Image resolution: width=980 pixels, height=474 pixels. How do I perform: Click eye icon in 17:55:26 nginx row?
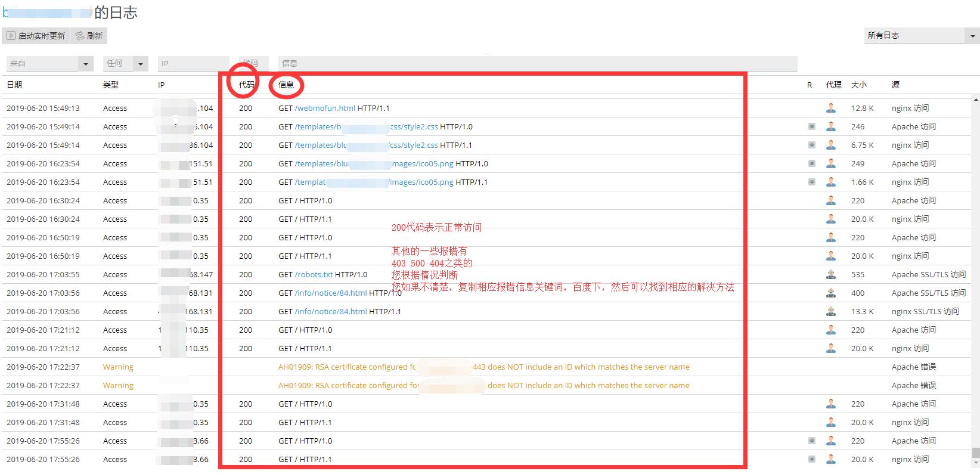click(811, 459)
